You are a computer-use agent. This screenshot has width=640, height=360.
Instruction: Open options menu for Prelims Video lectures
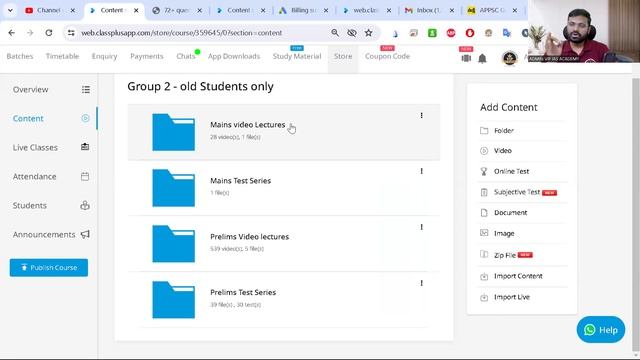tap(421, 227)
